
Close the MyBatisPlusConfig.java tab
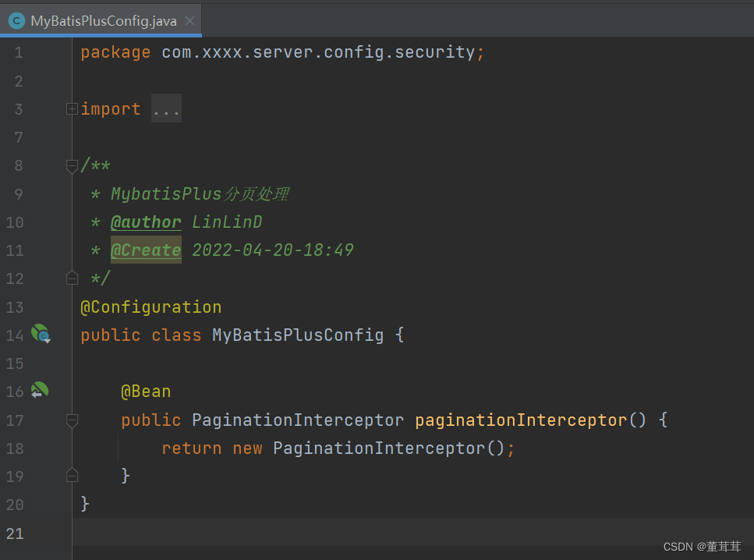[x=190, y=21]
